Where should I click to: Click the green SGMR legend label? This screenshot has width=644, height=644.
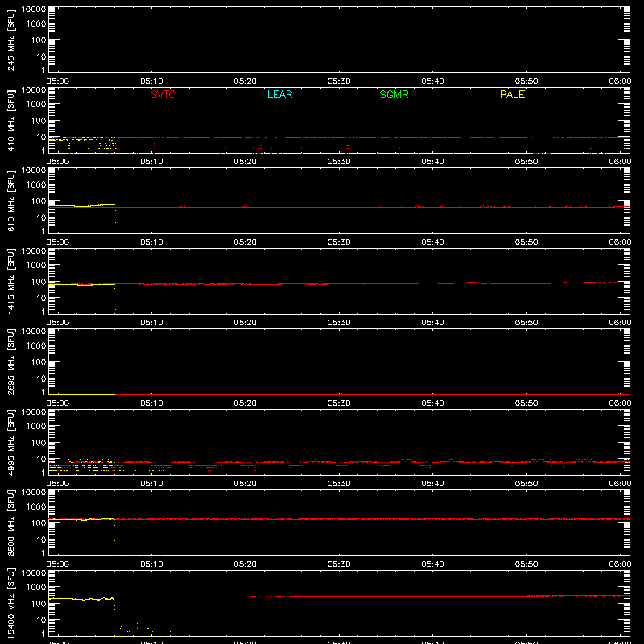click(394, 94)
